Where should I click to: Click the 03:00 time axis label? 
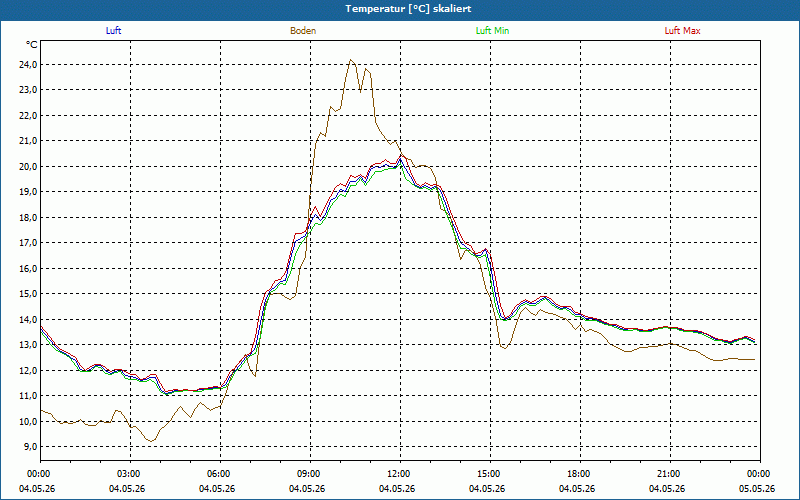(131, 474)
